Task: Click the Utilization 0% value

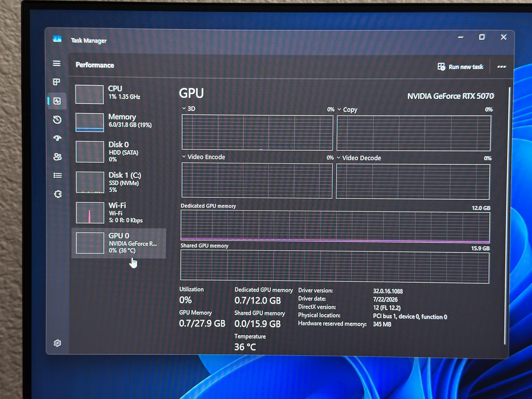Action: (185, 300)
